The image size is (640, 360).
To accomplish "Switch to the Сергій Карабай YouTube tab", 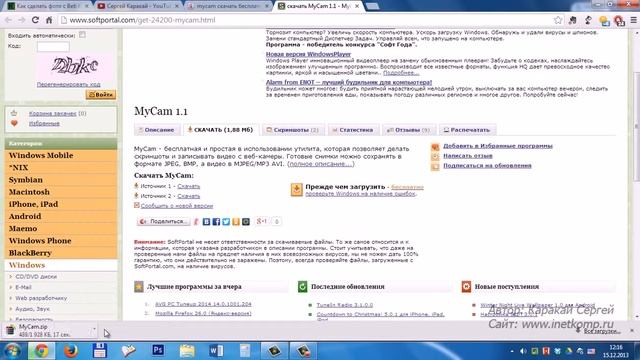I will 138,6.
